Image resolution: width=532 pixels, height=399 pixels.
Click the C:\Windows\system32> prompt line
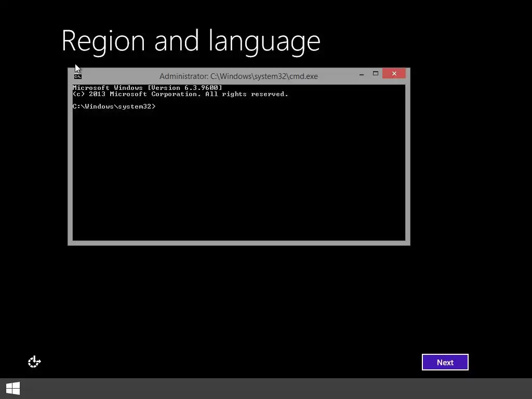(114, 107)
